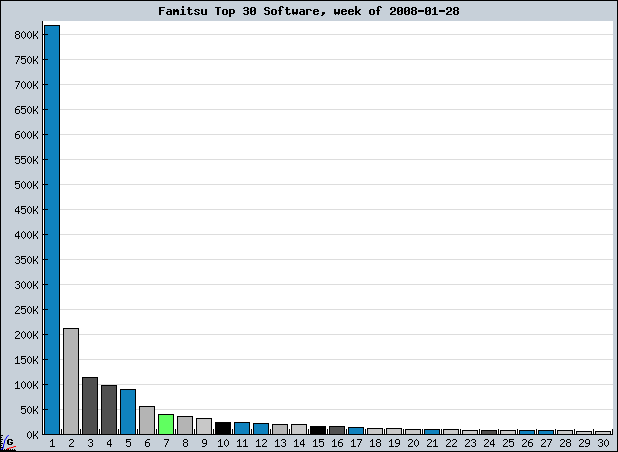Click the 600K y-axis label
Image resolution: width=618 pixels, height=452 pixels.
pyautogui.click(x=27, y=135)
